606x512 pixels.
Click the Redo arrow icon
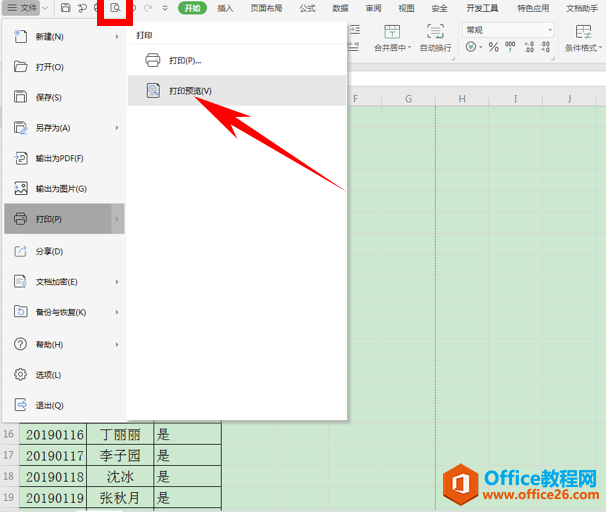click(x=148, y=8)
